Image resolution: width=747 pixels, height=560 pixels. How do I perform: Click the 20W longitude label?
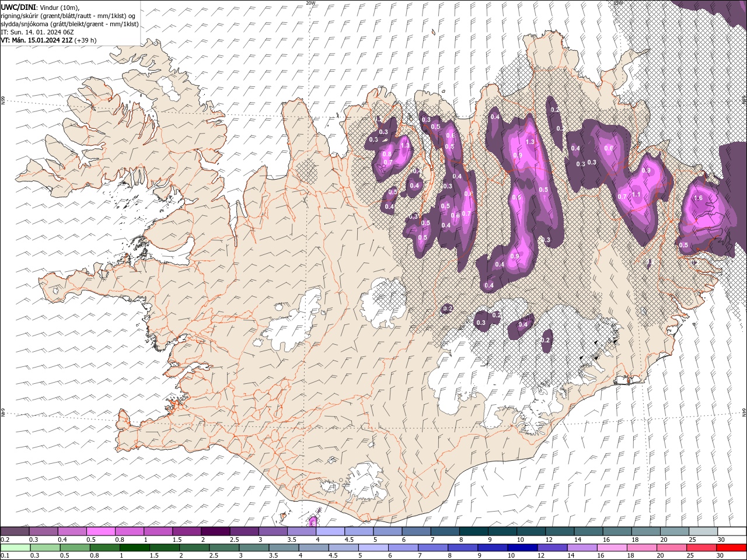click(x=310, y=3)
